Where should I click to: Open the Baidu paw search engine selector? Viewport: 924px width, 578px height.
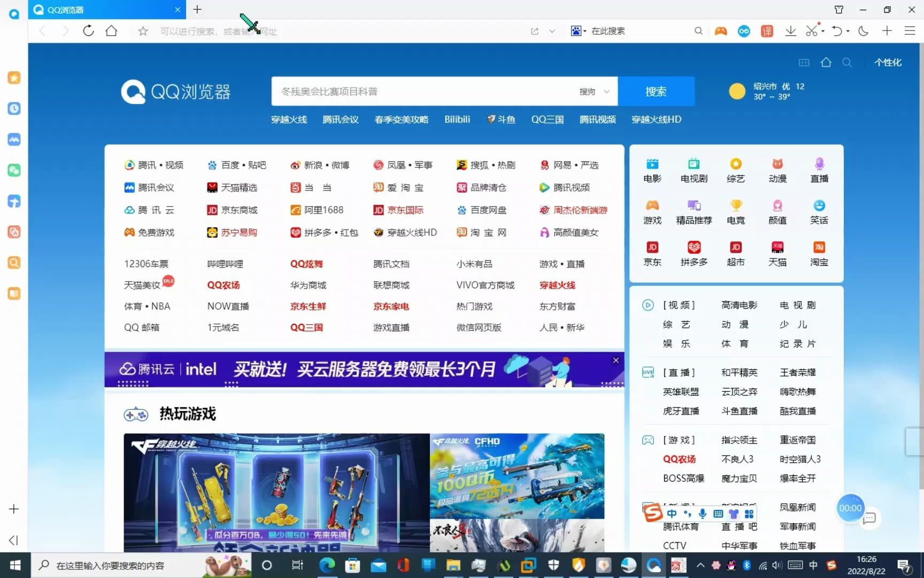tap(578, 31)
